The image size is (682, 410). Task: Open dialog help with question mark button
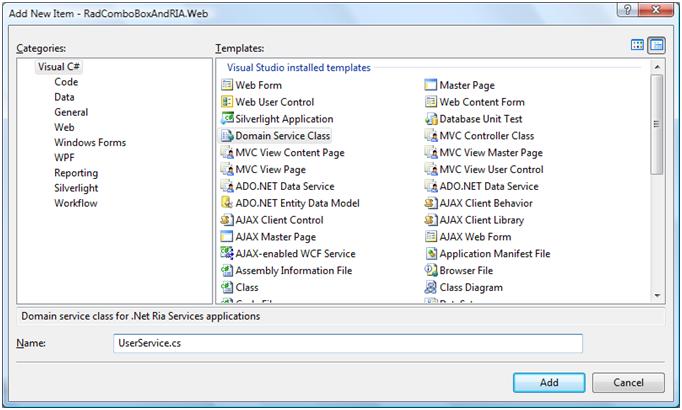pos(627,10)
